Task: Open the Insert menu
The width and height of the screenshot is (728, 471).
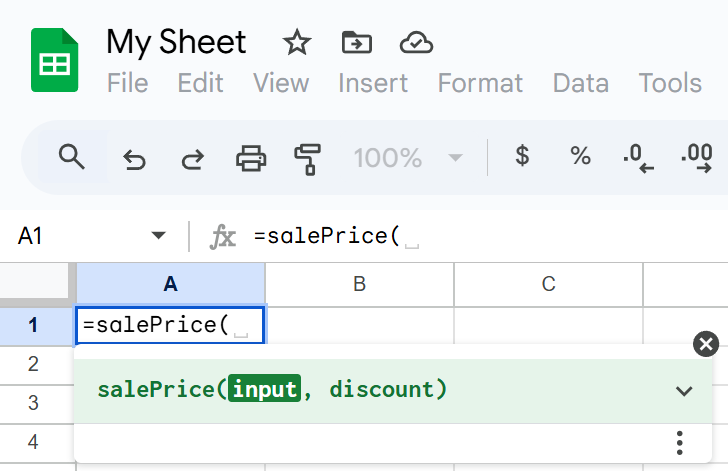Action: tap(372, 83)
